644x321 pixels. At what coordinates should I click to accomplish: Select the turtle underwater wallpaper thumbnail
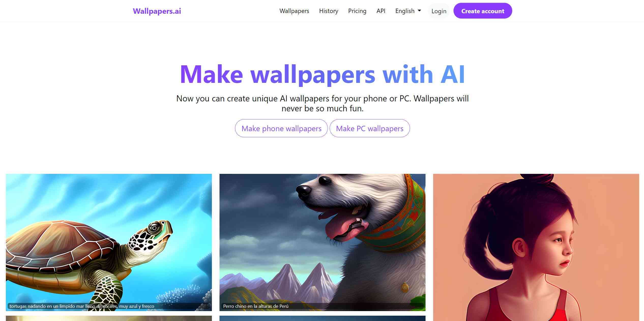point(109,242)
